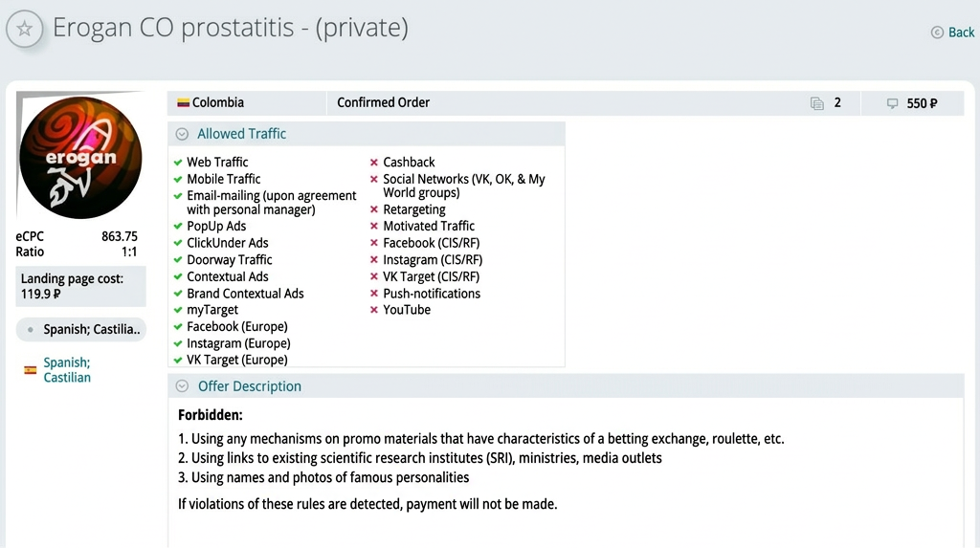The height and width of the screenshot is (548, 980).
Task: Go back via the Back link
Action: coord(952,33)
